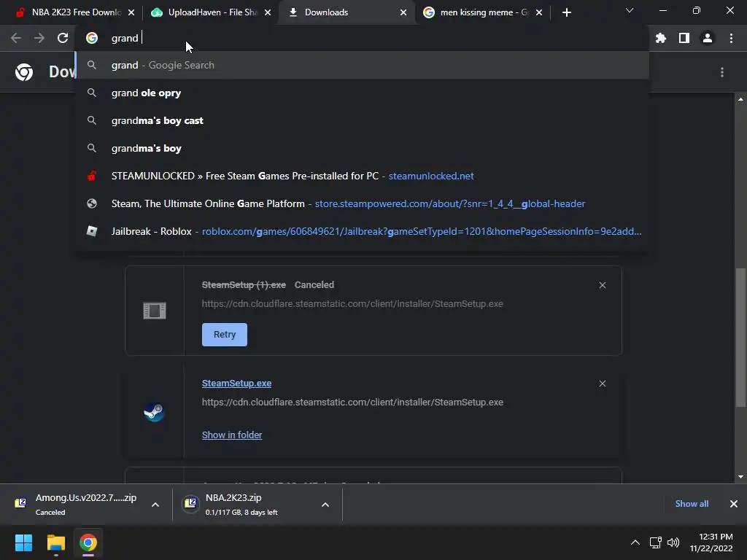Close the UploadHaven tab
Viewport: 747px width, 560px height.
tap(268, 13)
